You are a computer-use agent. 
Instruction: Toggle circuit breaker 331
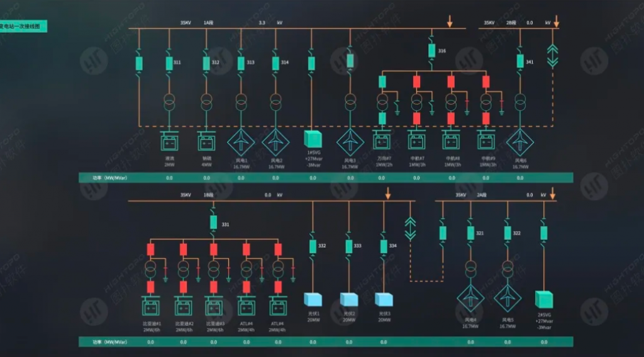click(x=214, y=222)
